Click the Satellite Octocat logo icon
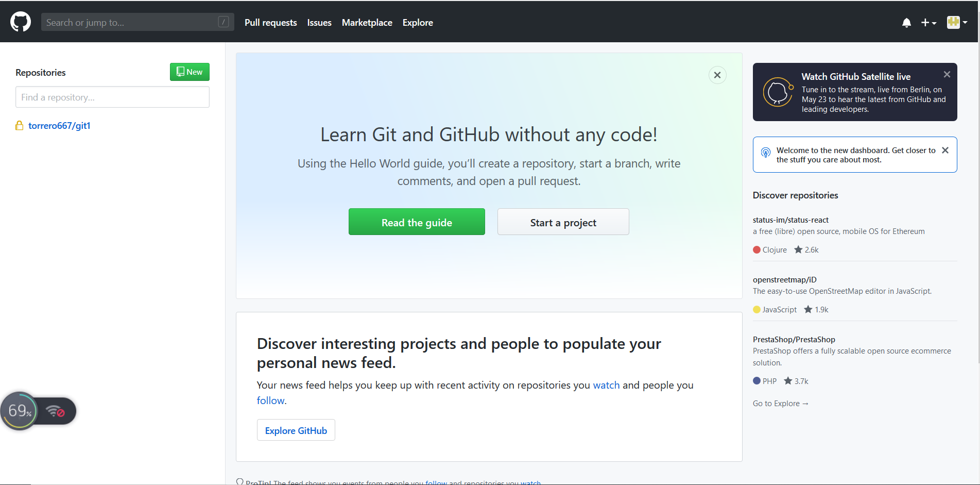The width and height of the screenshot is (980, 485). coord(778,92)
